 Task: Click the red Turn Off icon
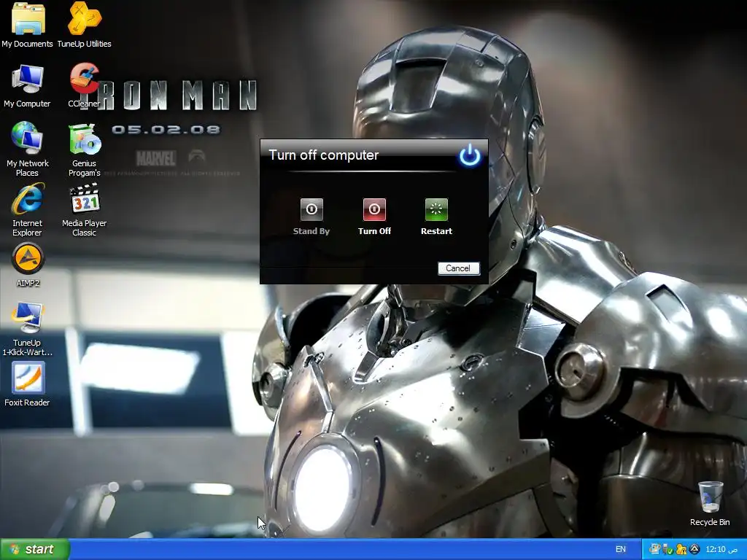(x=374, y=209)
